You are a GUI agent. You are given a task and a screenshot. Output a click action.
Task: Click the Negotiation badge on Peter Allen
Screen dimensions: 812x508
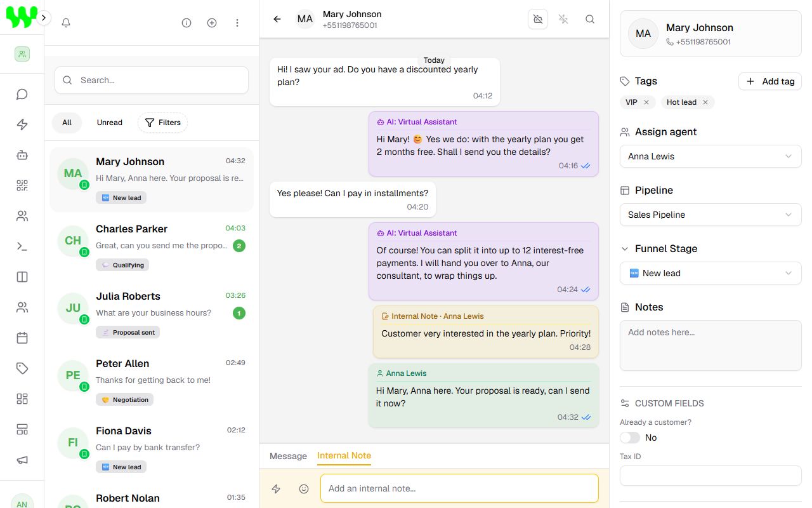pyautogui.click(x=124, y=399)
